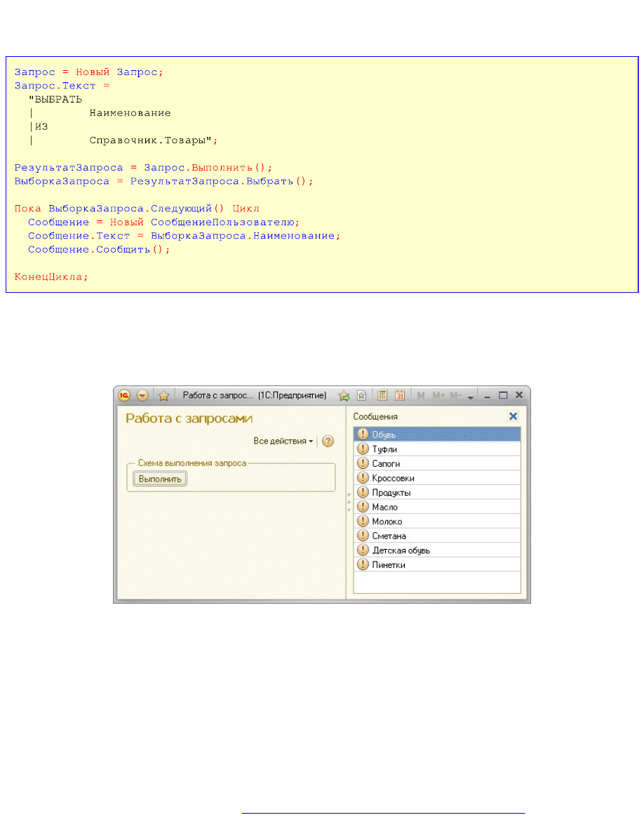Open the blue hyperlink at page bottom
The height and width of the screenshot is (834, 644).
click(383, 812)
